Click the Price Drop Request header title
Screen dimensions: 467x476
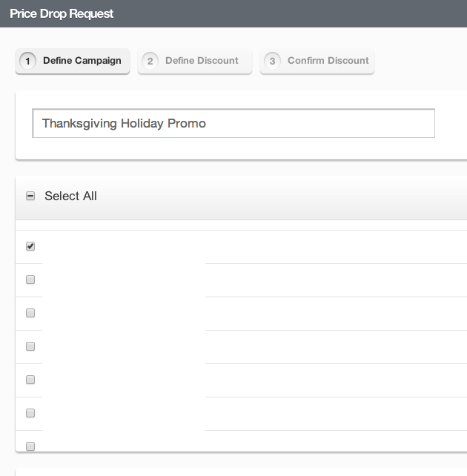pos(62,13)
